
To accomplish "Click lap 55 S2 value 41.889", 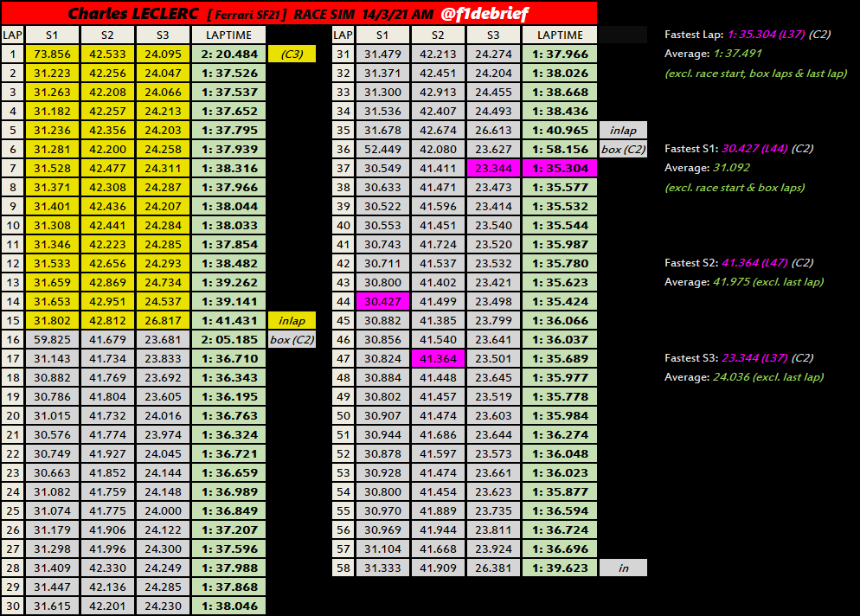I will (x=438, y=510).
